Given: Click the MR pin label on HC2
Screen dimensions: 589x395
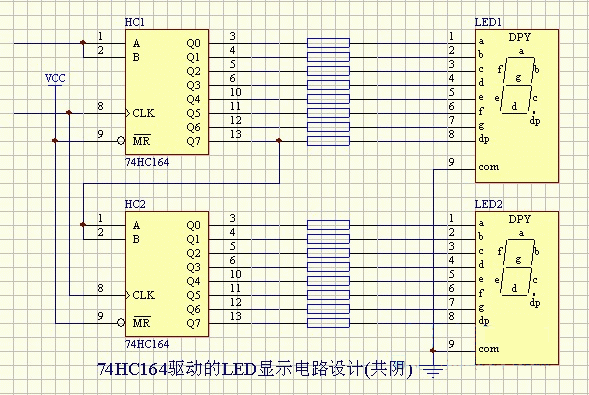Looking at the screenshot, I should (142, 323).
